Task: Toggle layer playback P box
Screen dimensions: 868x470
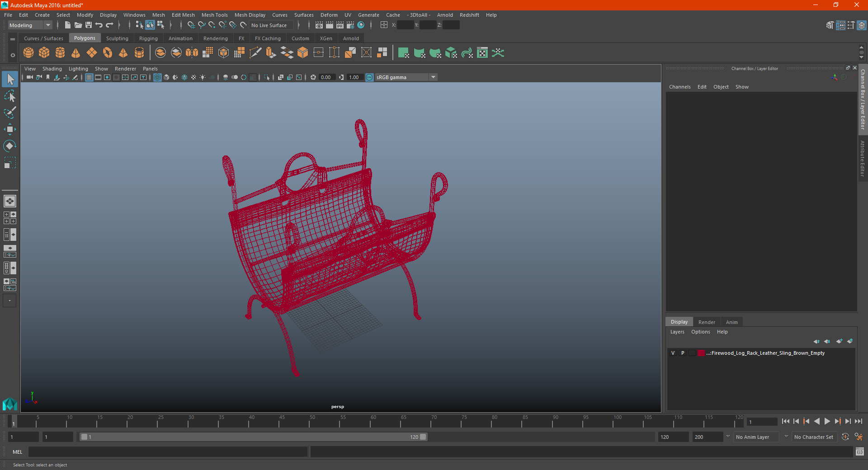Action: click(x=683, y=353)
